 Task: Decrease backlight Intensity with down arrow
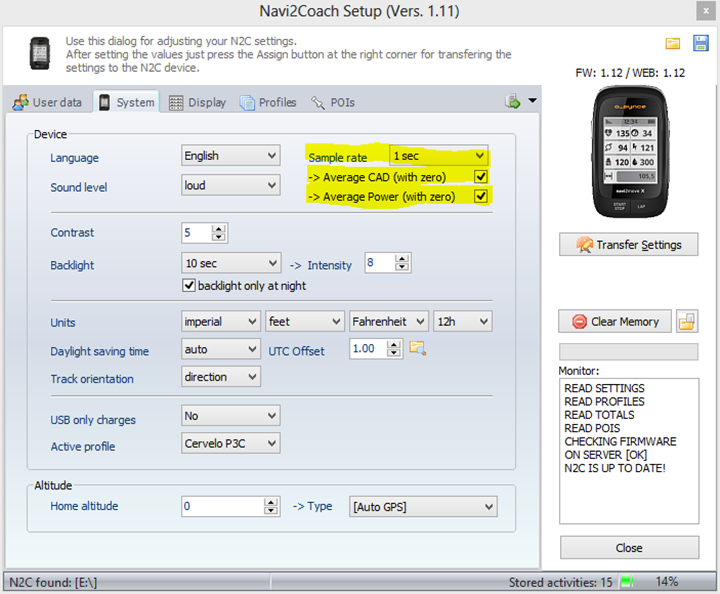pos(402,267)
